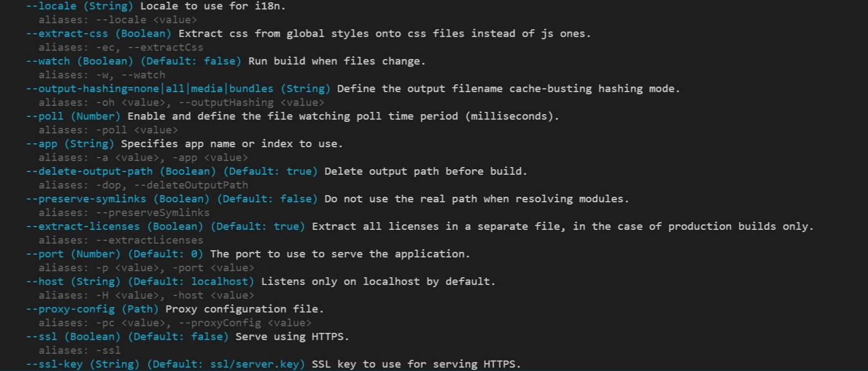Image resolution: width=868 pixels, height=371 pixels.
Task: Click the --extract-licenses flag name
Action: 83,227
